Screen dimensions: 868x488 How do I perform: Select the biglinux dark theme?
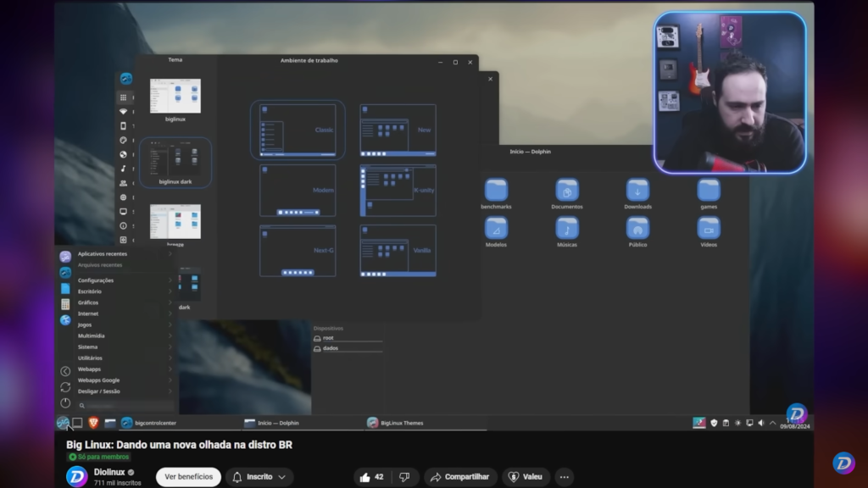click(x=175, y=163)
